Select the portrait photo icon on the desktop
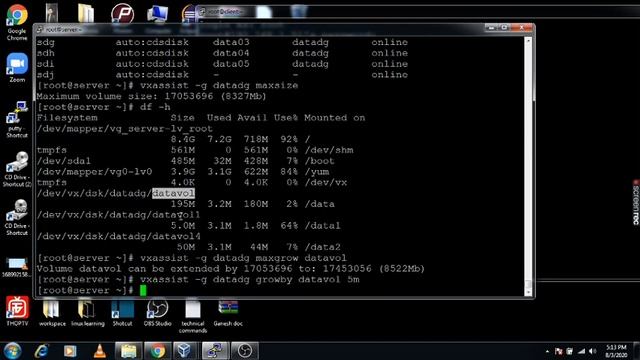 [51, 12]
